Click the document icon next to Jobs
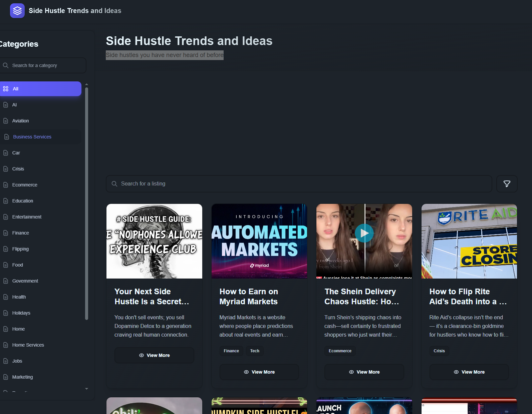532x414 pixels. point(6,361)
